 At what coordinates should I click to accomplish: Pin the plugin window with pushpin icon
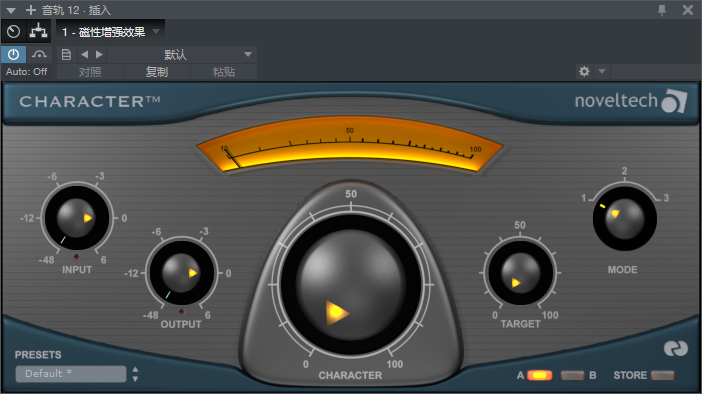pyautogui.click(x=662, y=10)
